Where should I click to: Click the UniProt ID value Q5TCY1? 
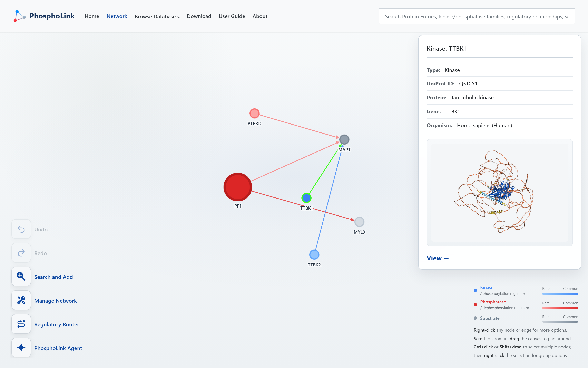click(468, 84)
